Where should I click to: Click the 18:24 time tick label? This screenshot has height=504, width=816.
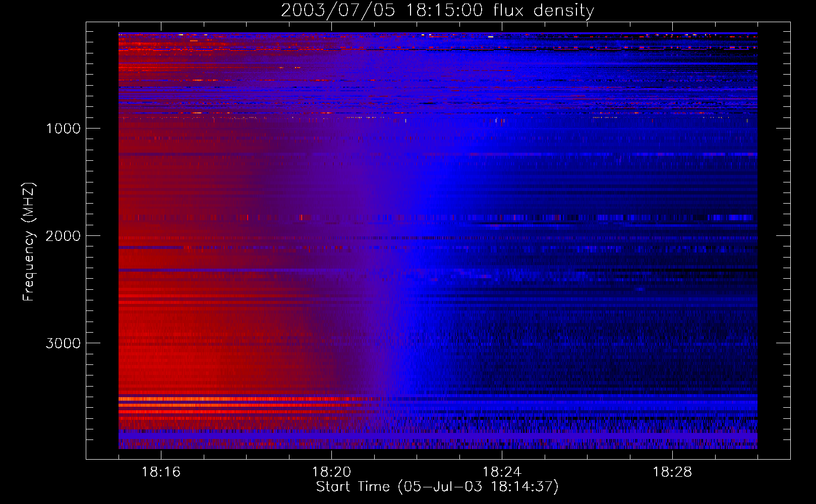[502, 472]
